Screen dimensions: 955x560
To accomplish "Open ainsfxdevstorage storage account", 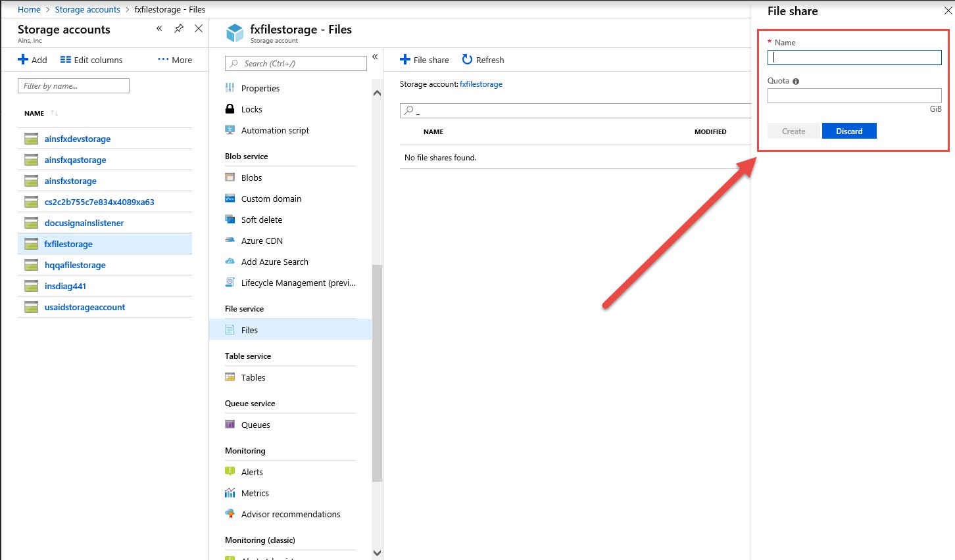I will [x=78, y=139].
